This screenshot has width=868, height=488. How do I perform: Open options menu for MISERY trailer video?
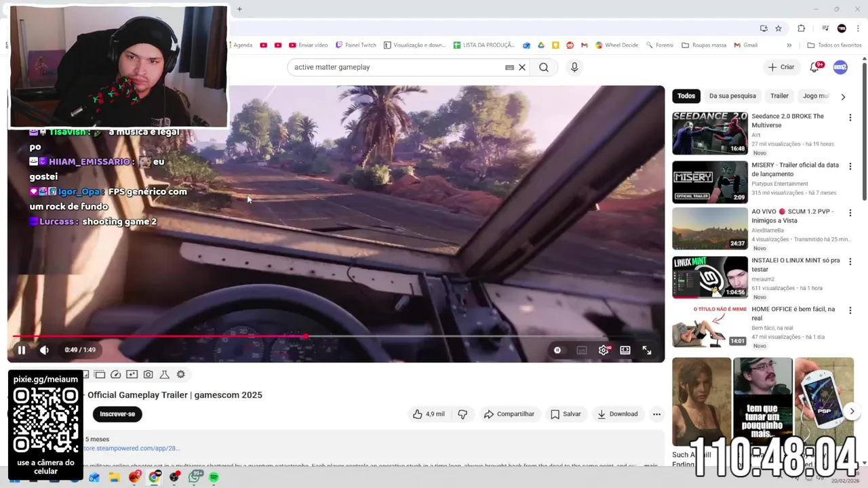(x=850, y=166)
